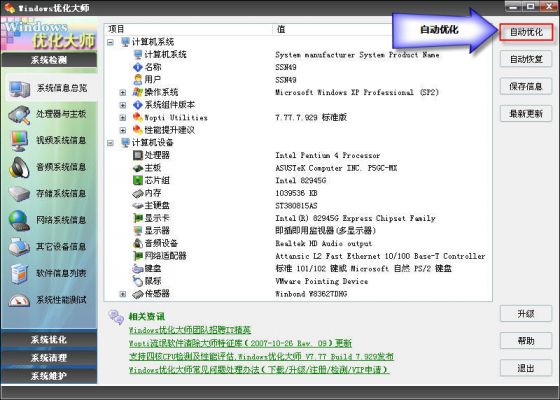Click the 网络适配器 adapter icon

138,256
